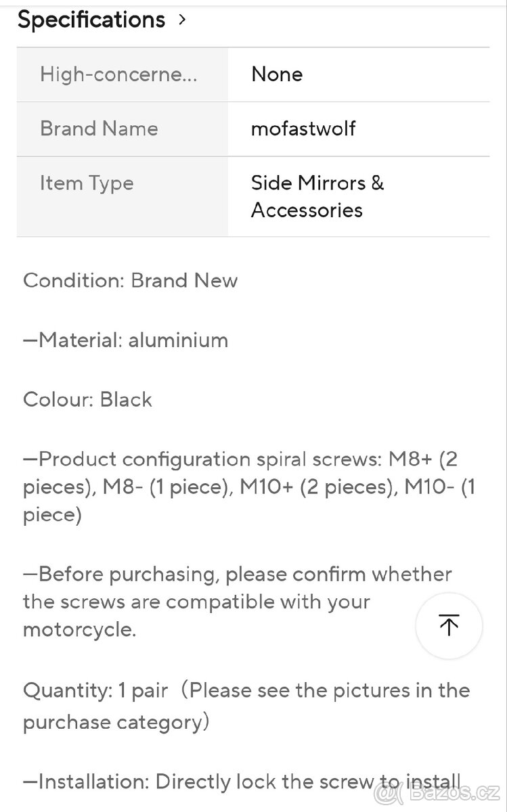
Task: Expand Specifications using the chevron arrow
Action: (x=181, y=20)
